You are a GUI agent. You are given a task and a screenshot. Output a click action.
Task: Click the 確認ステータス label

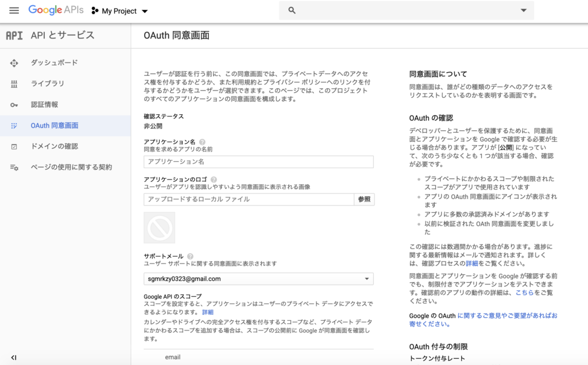coord(164,117)
